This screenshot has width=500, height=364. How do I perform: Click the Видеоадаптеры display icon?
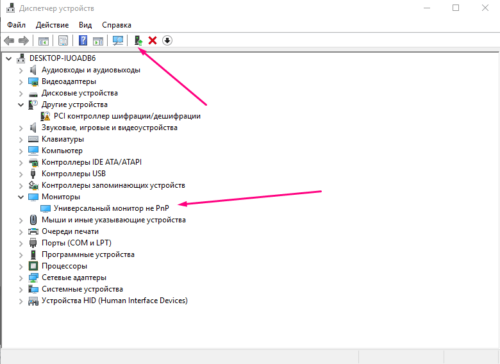click(33, 82)
